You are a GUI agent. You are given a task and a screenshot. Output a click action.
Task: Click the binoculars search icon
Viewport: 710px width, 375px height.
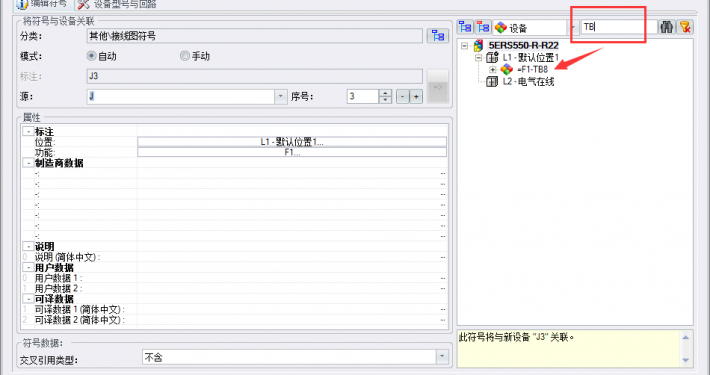pyautogui.click(x=666, y=27)
